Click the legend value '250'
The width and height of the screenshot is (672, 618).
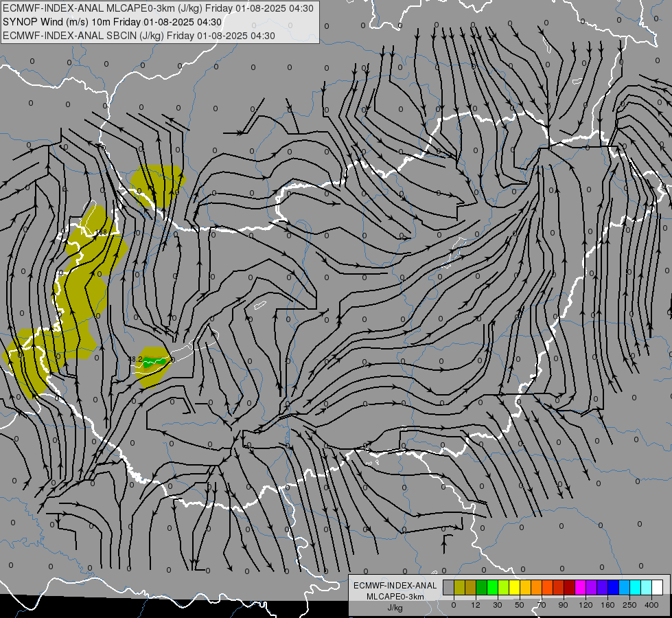629,605
